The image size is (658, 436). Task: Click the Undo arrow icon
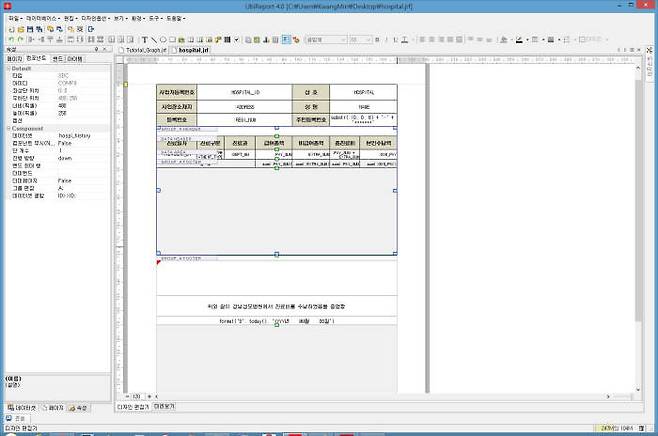[x=10, y=40]
